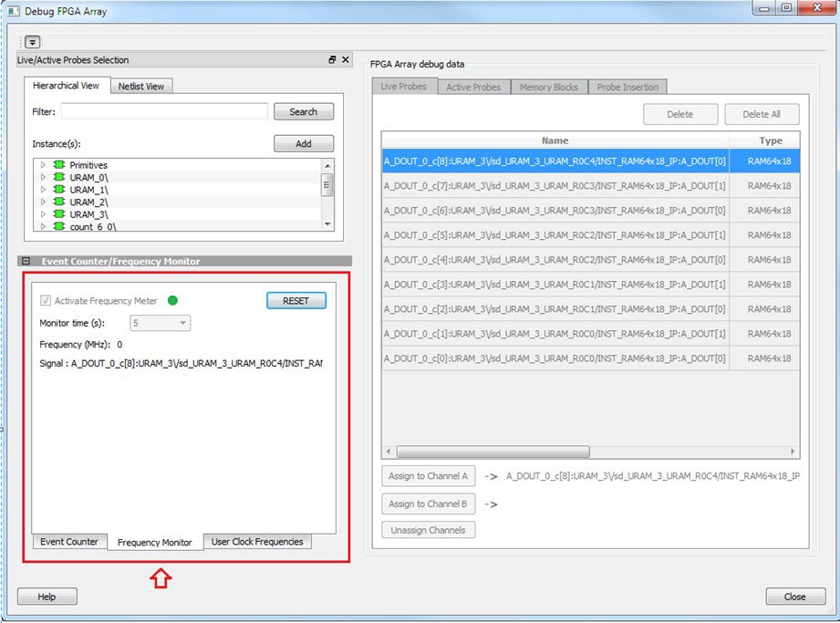840x623 pixels.
Task: Open the User Clock Frequencies tab
Action: pos(257,542)
